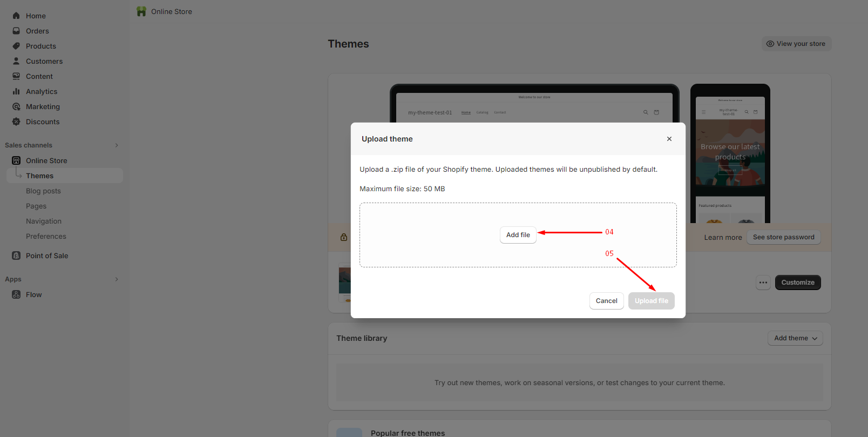
Task: Click See store password button
Action: [783, 237]
